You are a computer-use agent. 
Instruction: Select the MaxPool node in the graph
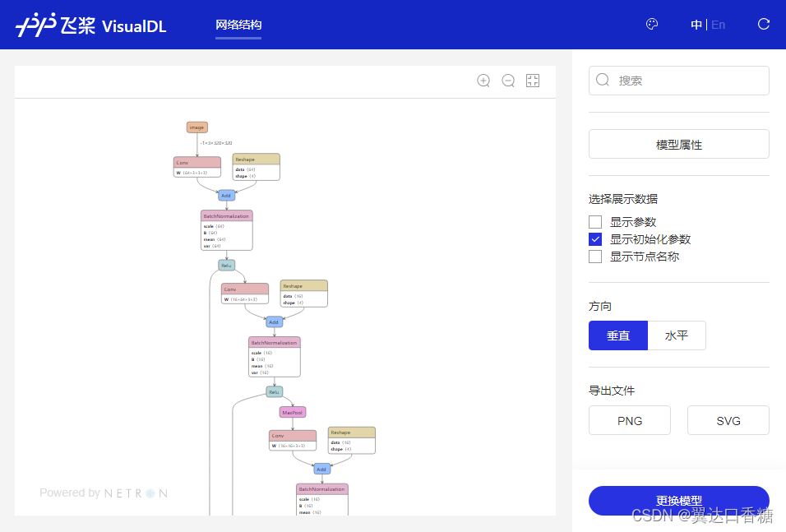coord(292,412)
